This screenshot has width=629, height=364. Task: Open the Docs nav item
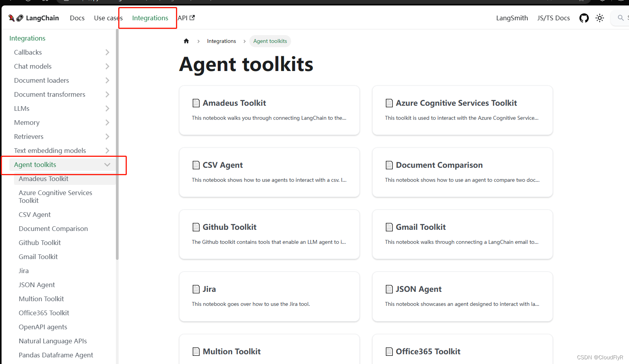77,18
